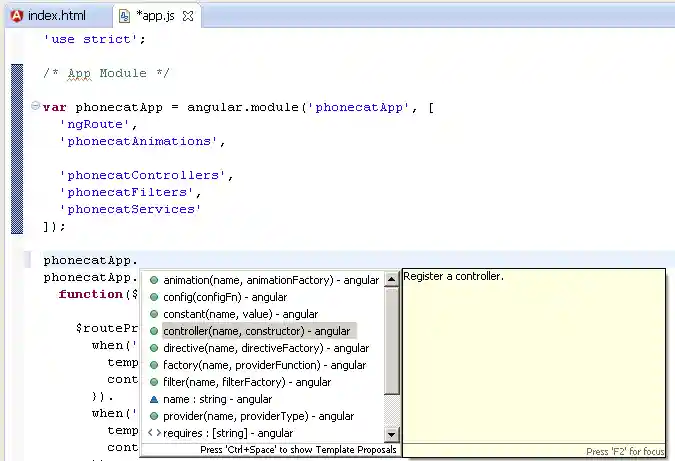Select name : string proposal
This screenshot has width=675, height=461.
point(217,399)
